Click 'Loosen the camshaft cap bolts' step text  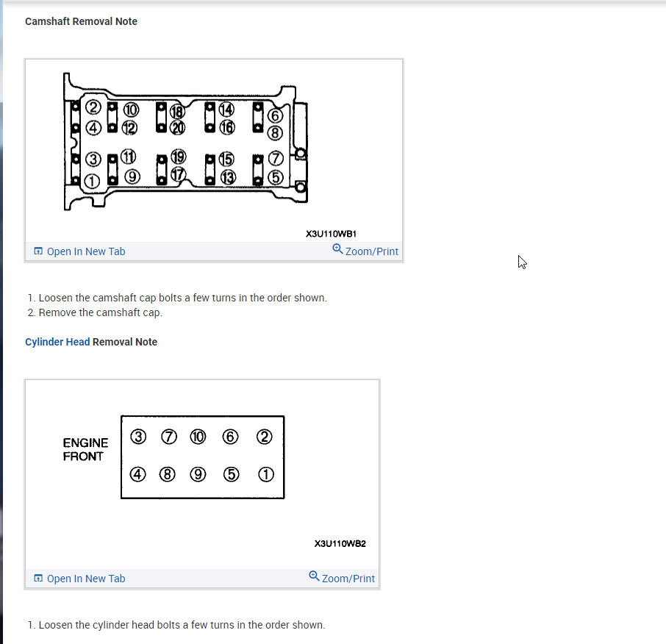pos(182,298)
